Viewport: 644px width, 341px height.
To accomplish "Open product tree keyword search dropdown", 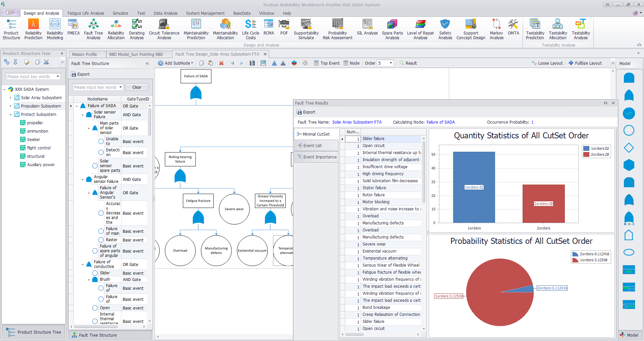I will click(58, 77).
